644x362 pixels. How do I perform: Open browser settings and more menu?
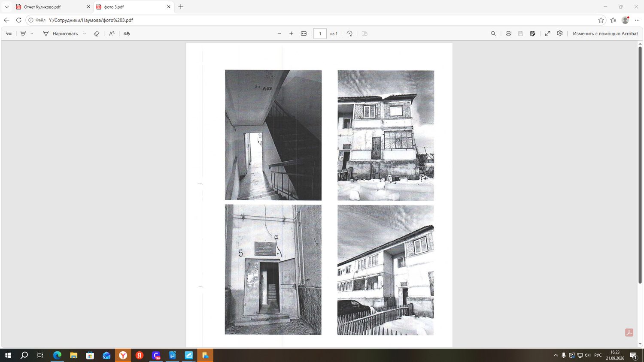tap(637, 20)
